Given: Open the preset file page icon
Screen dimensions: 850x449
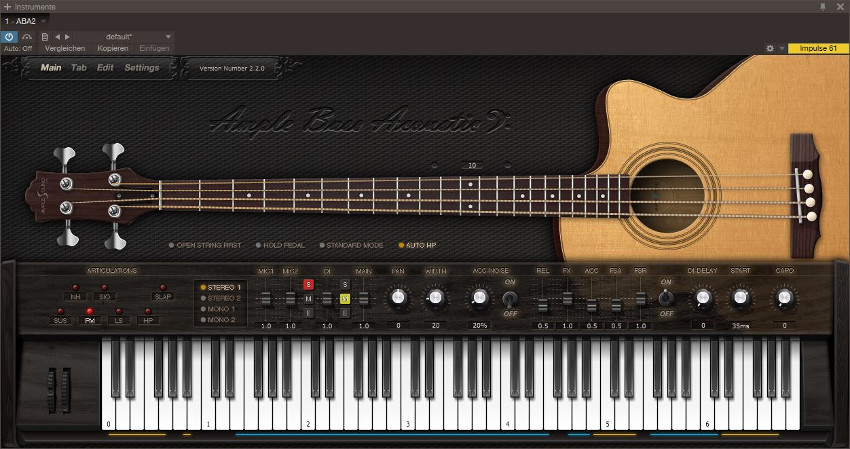Looking at the screenshot, I should 45,37.
